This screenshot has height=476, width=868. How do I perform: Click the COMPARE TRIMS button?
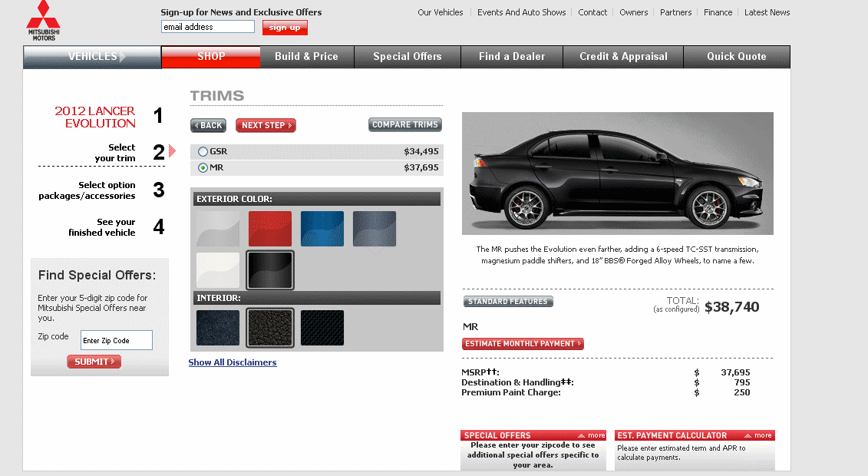pyautogui.click(x=405, y=125)
